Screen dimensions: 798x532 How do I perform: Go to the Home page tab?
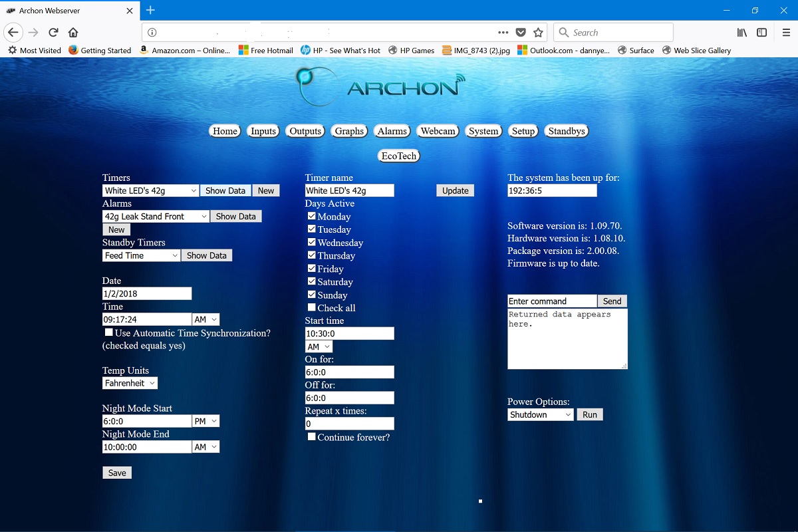pyautogui.click(x=225, y=131)
